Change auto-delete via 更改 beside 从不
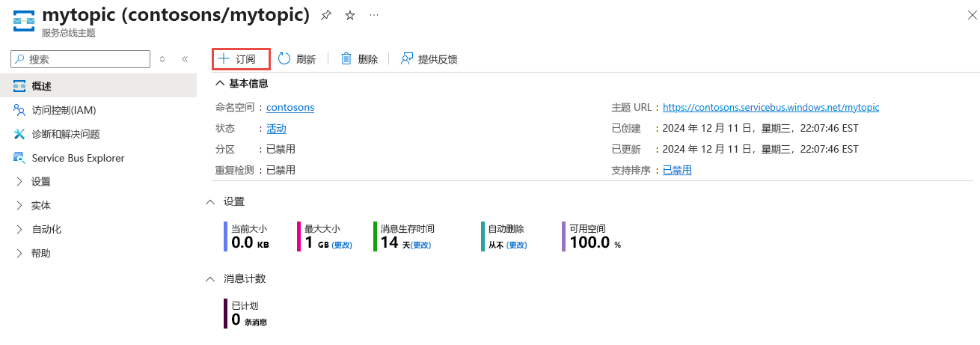This screenshot has height=345, width=980. (x=517, y=245)
